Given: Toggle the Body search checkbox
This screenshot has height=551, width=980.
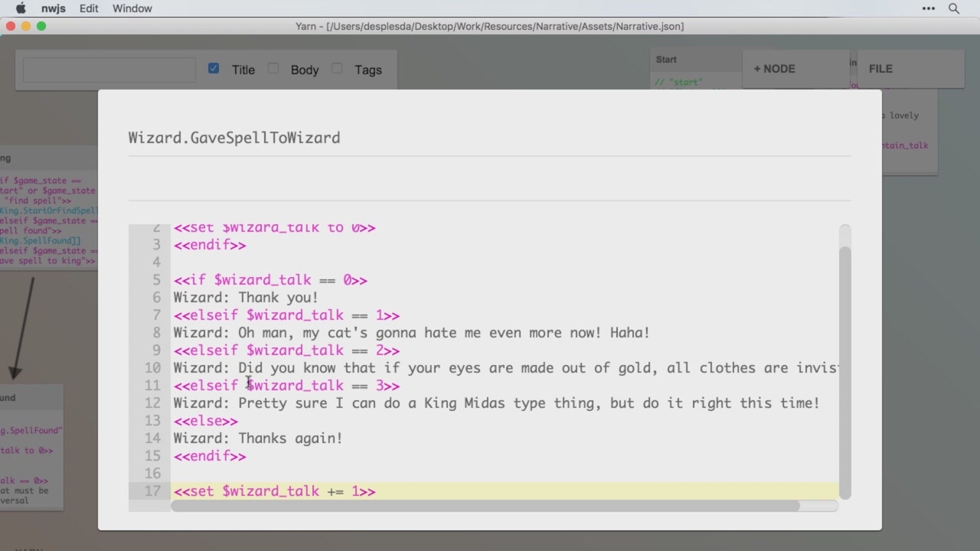Looking at the screenshot, I should coord(273,68).
